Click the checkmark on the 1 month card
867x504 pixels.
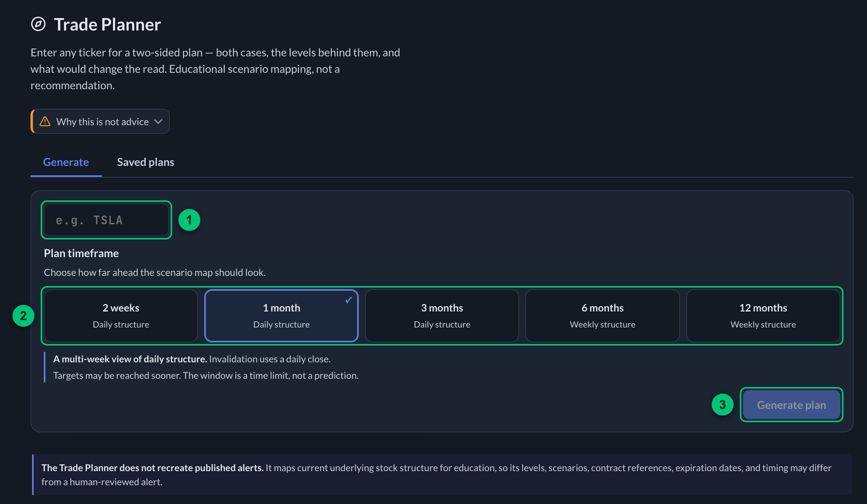[x=348, y=300]
